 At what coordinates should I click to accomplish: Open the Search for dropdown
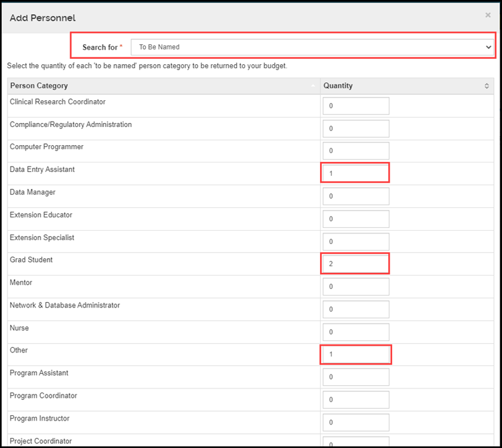click(x=312, y=47)
